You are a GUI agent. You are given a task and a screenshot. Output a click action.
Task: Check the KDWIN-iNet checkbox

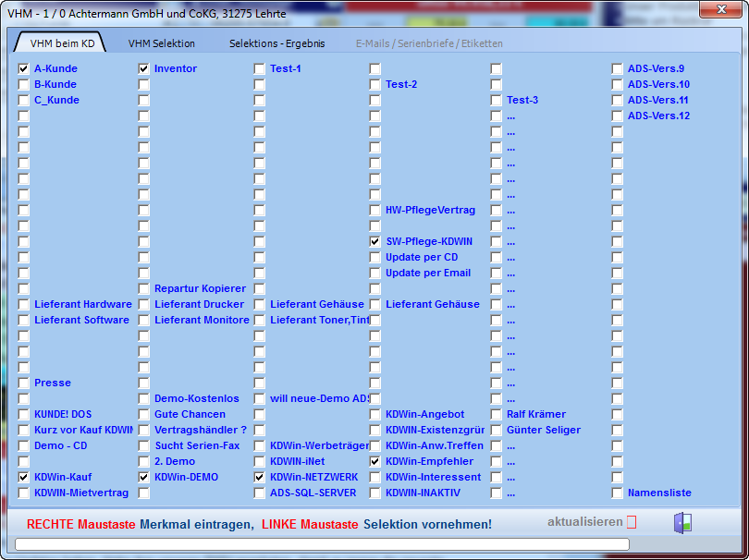[x=260, y=462]
